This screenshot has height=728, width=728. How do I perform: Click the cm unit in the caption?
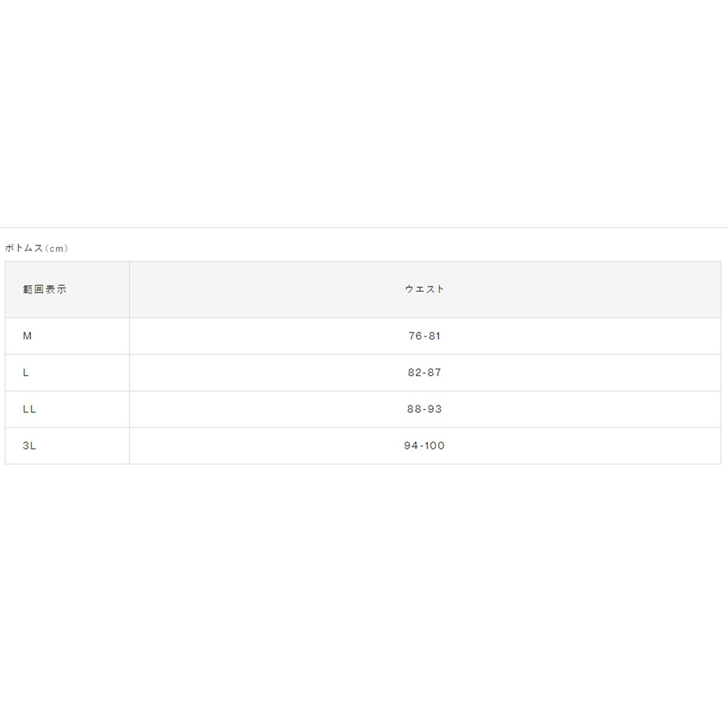pyautogui.click(x=56, y=248)
